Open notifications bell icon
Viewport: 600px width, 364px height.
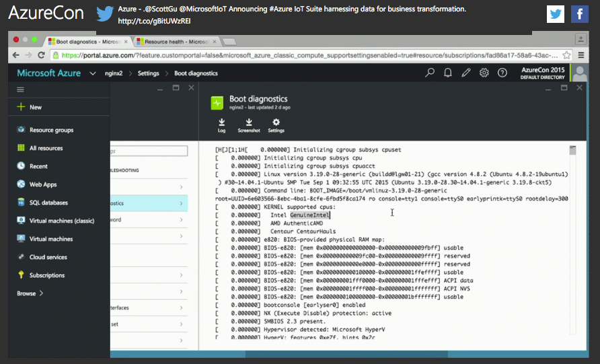pyautogui.click(x=448, y=73)
